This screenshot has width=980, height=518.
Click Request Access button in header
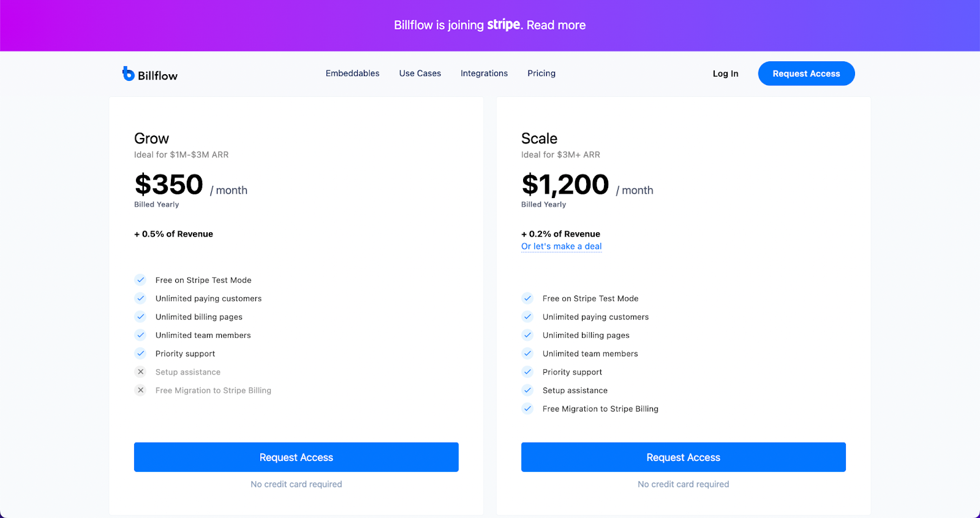806,74
